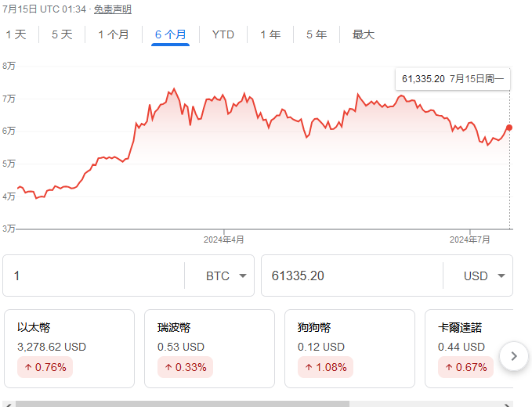Viewport: 532px width, 407px height.
Task: Select the YTD range tab
Action: (223, 34)
